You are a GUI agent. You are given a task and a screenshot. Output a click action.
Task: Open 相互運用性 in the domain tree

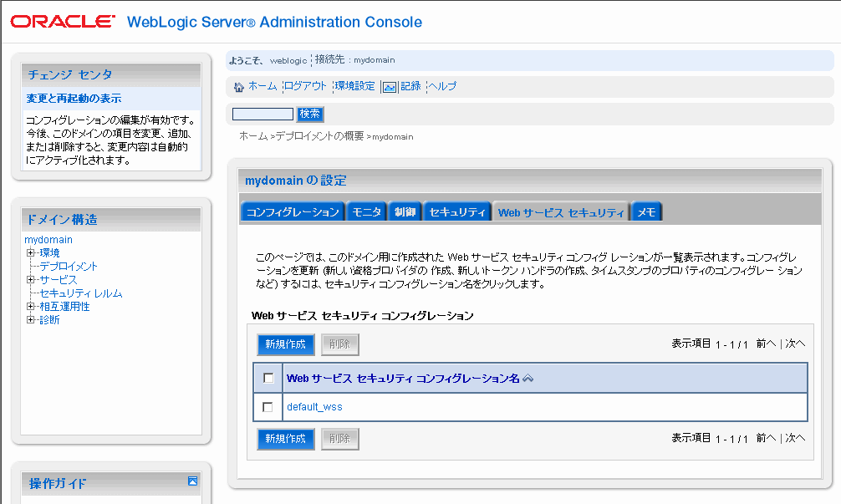tap(64, 306)
